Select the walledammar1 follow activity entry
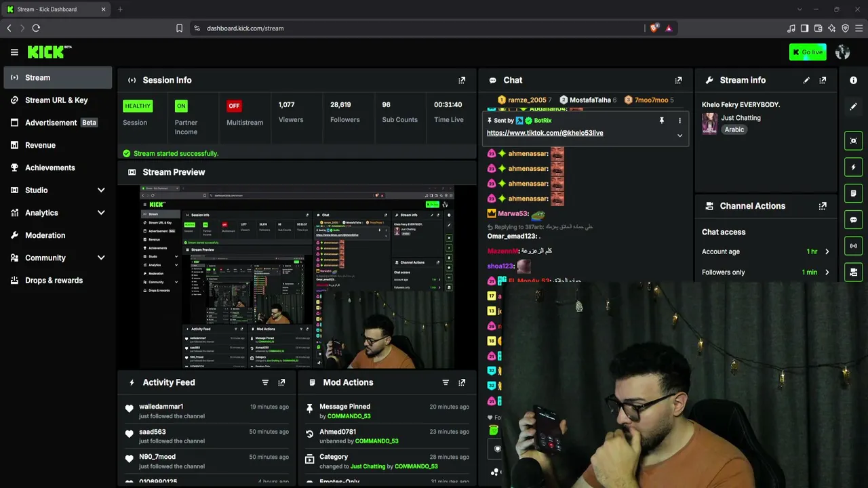This screenshot has height=488, width=868. [207, 411]
